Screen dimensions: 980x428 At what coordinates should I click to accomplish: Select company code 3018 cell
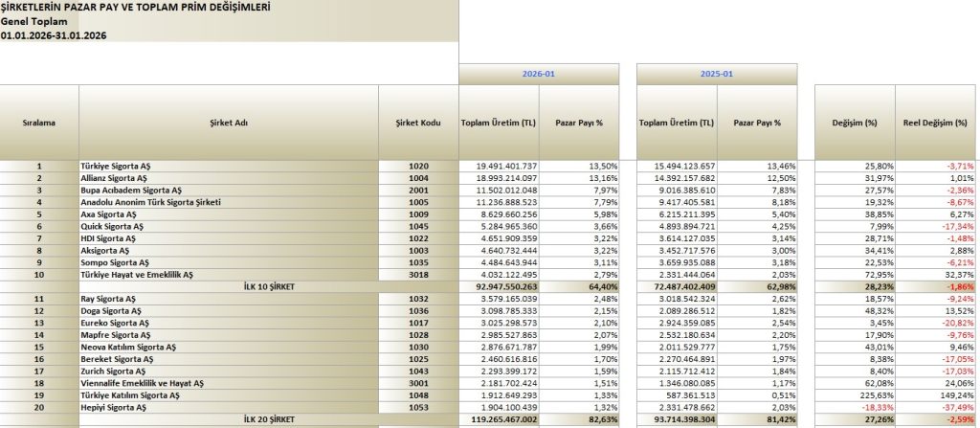coord(418,275)
